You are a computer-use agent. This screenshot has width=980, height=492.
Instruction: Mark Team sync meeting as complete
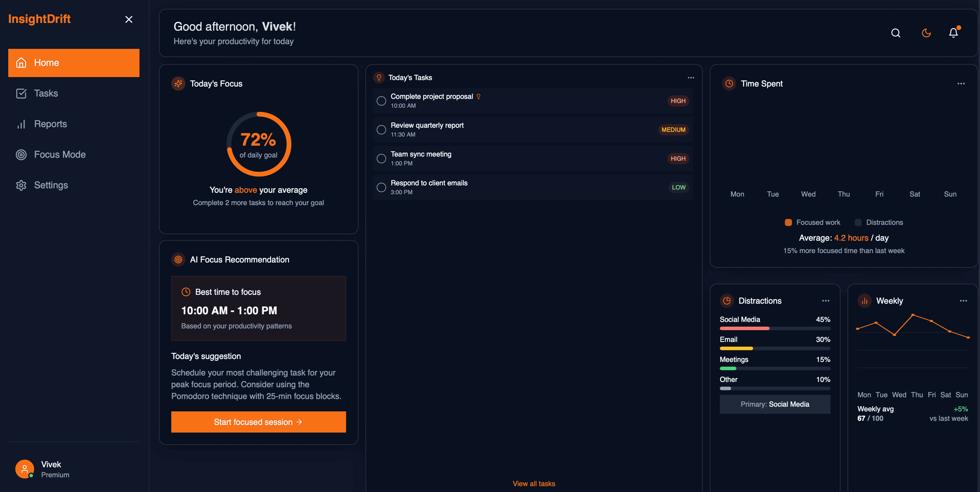(381, 159)
